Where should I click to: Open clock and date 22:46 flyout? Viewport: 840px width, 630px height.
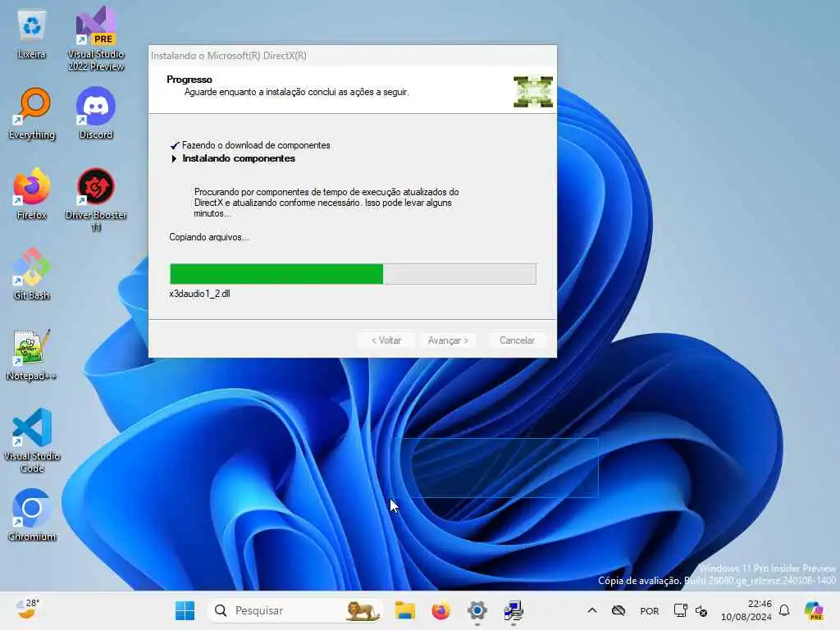pos(746,610)
